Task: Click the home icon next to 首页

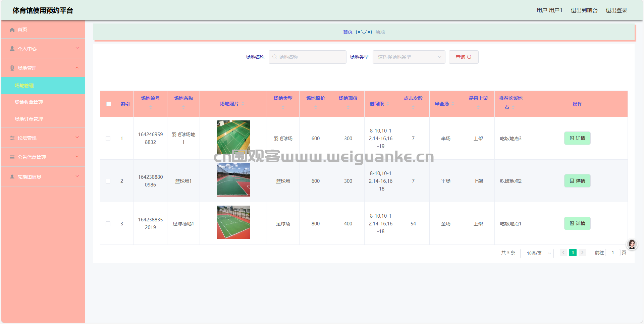Action: click(x=12, y=30)
